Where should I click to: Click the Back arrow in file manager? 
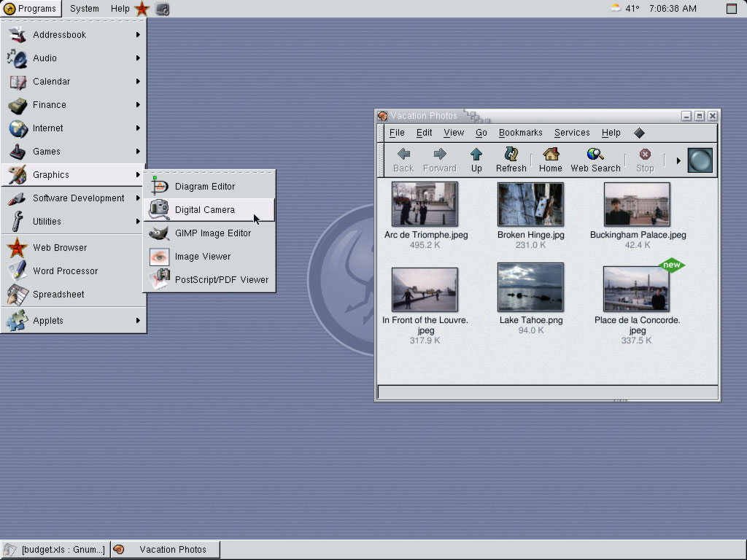point(403,159)
